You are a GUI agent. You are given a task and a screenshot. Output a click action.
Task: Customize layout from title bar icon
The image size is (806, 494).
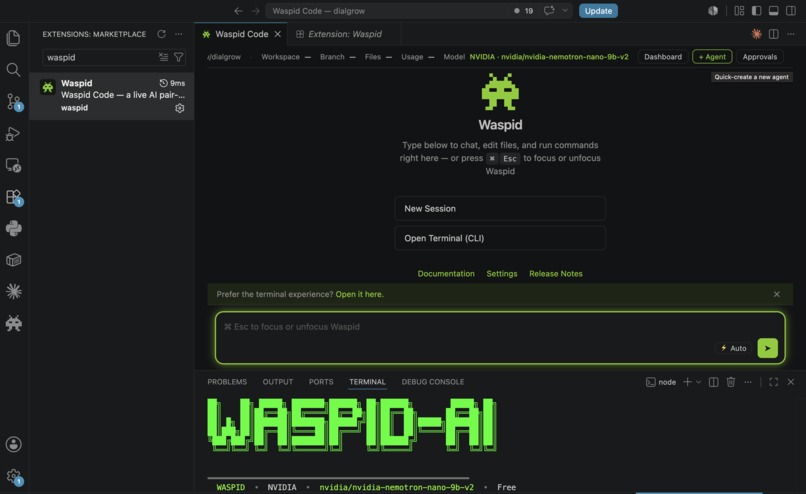[x=739, y=11]
